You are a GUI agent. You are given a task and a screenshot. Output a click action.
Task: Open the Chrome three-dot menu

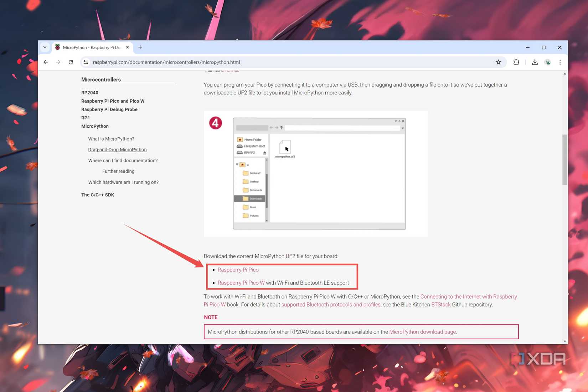(x=560, y=62)
